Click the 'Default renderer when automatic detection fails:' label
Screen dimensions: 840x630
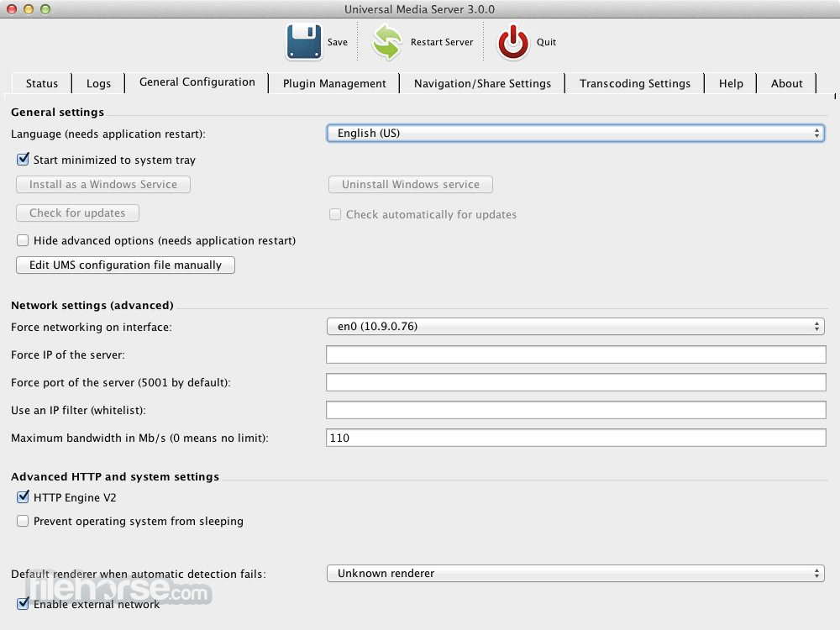pyautogui.click(x=139, y=575)
